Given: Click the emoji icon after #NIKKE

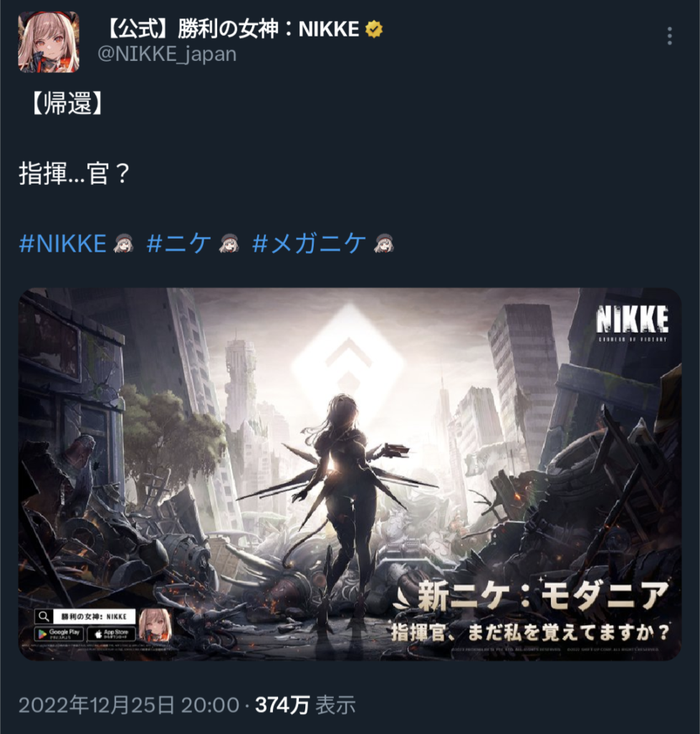Looking at the screenshot, I should click(x=123, y=244).
